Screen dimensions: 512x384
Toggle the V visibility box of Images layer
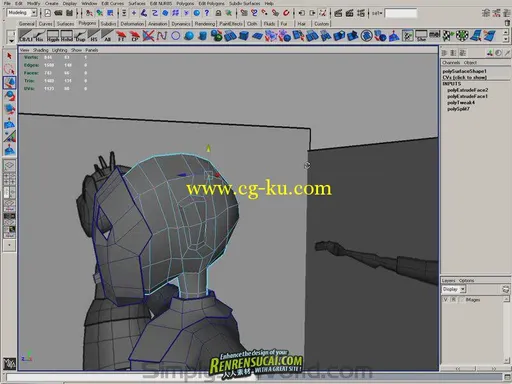click(x=446, y=300)
